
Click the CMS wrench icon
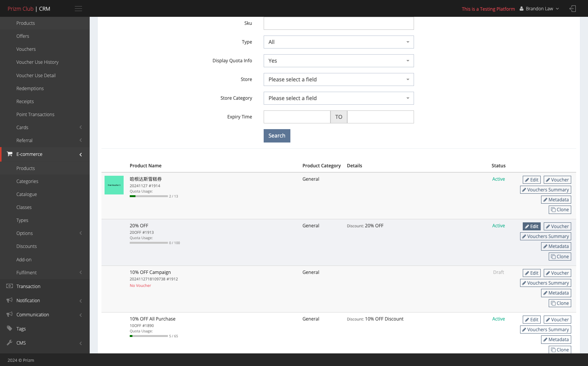tap(10, 342)
